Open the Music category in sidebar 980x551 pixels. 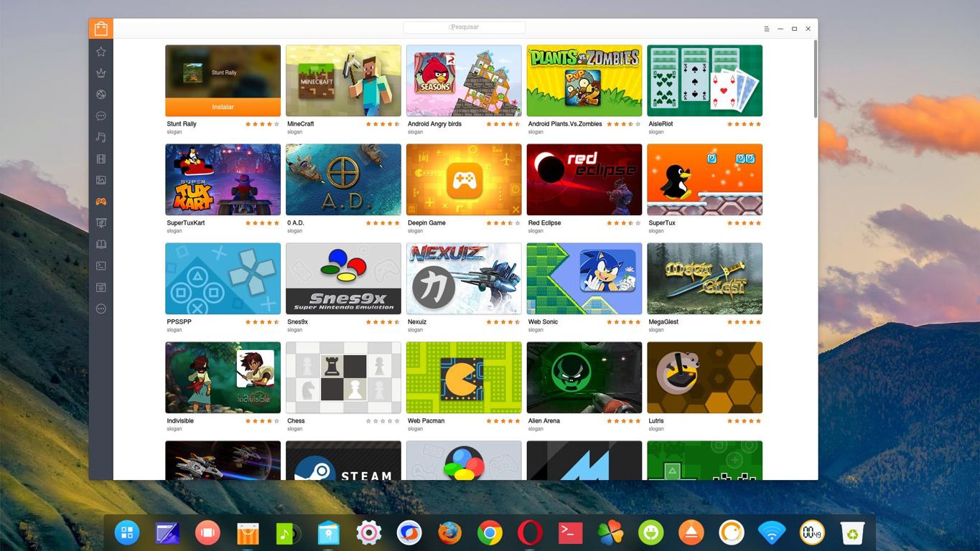pyautogui.click(x=101, y=138)
